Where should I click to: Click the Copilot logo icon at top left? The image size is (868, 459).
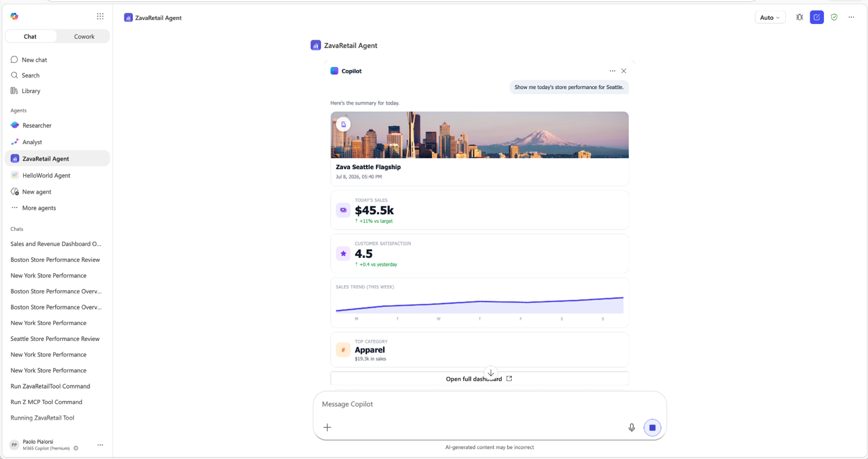coord(14,16)
